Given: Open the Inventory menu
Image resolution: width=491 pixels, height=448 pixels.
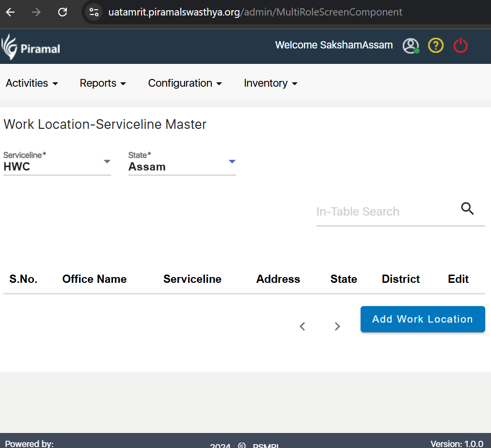Looking at the screenshot, I should click(270, 83).
